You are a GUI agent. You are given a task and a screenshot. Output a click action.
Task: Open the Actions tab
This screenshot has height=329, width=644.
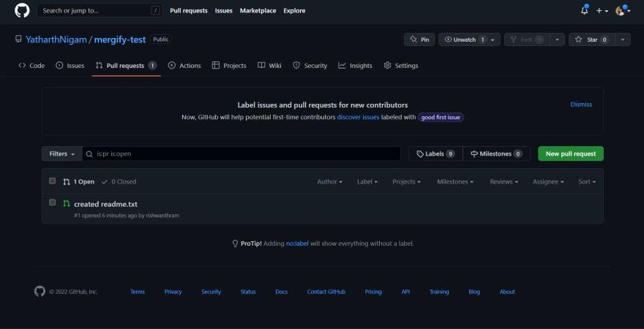pos(184,66)
